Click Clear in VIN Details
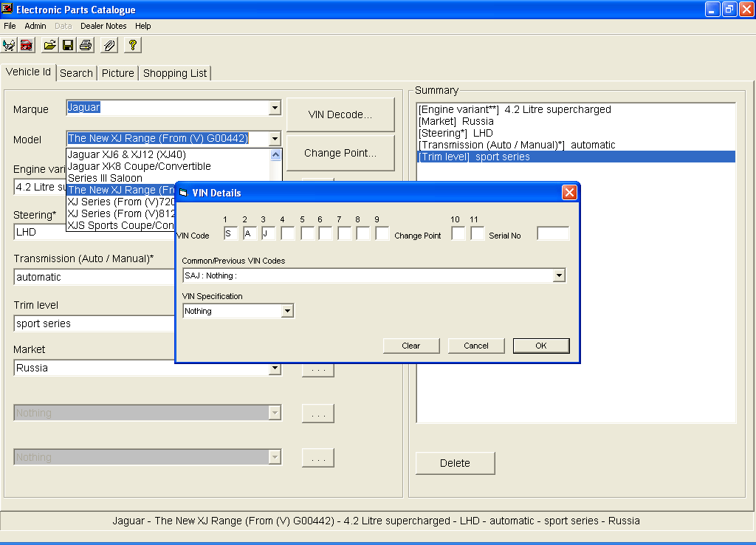This screenshot has width=756, height=545. 411,346
